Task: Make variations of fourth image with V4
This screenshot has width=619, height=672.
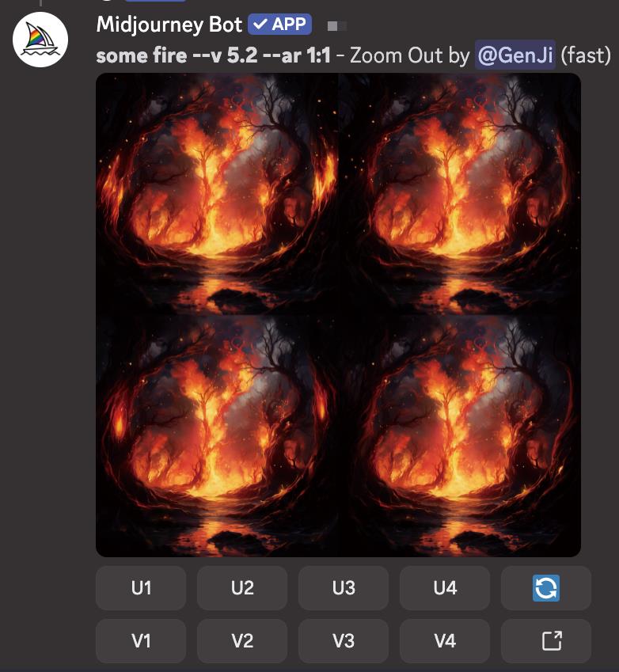Action: pos(445,640)
